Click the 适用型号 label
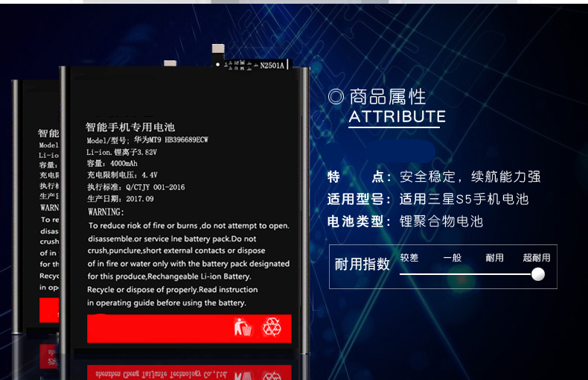 [359, 199]
